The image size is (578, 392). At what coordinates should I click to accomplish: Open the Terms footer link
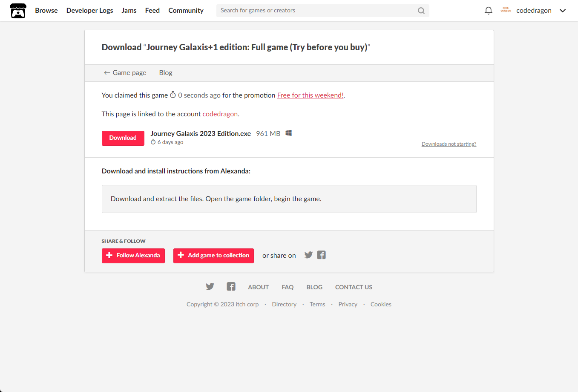tap(317, 304)
